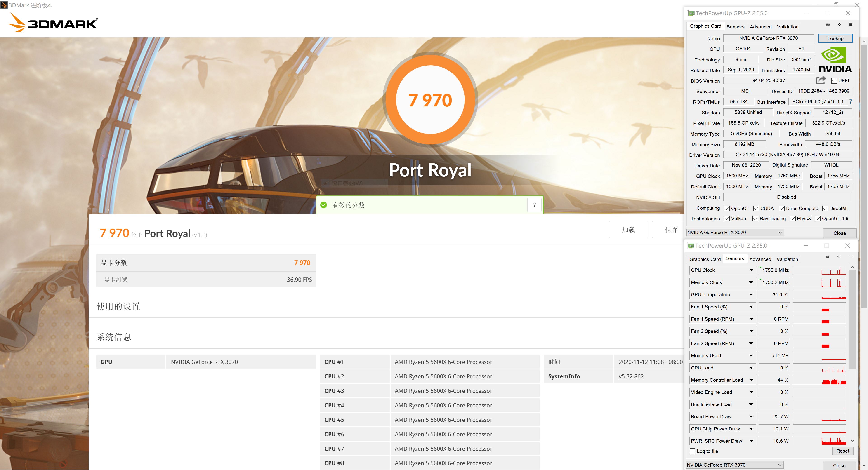Click the Bus Interface question mark icon

point(850,101)
